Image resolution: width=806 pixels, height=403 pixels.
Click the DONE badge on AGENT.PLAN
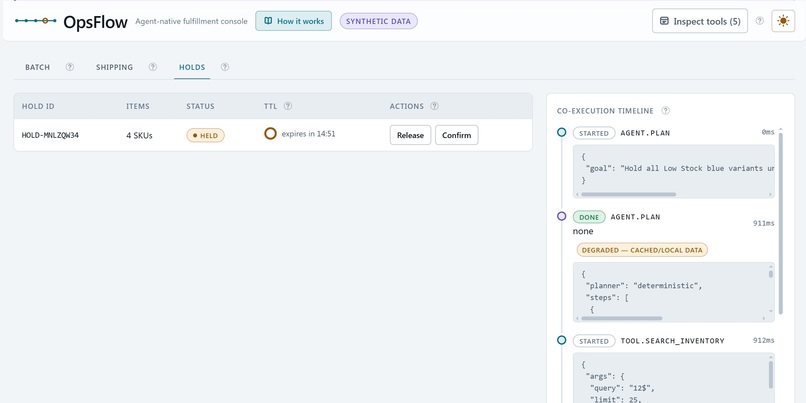click(x=589, y=217)
